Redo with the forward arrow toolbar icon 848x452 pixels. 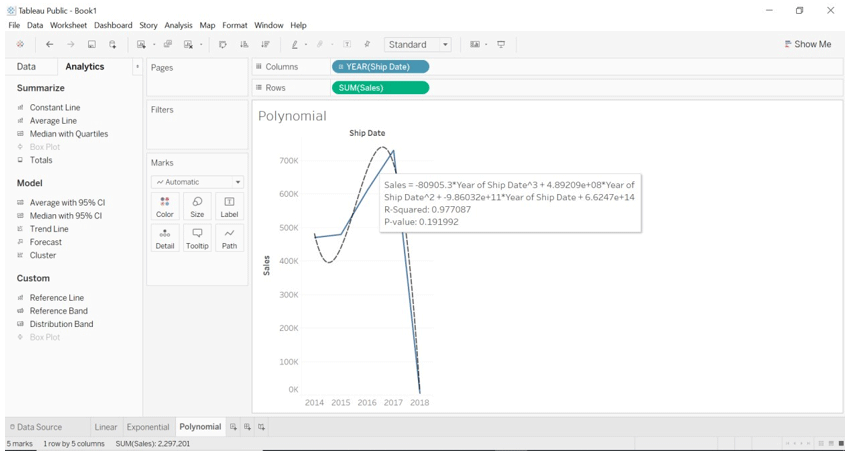point(70,44)
